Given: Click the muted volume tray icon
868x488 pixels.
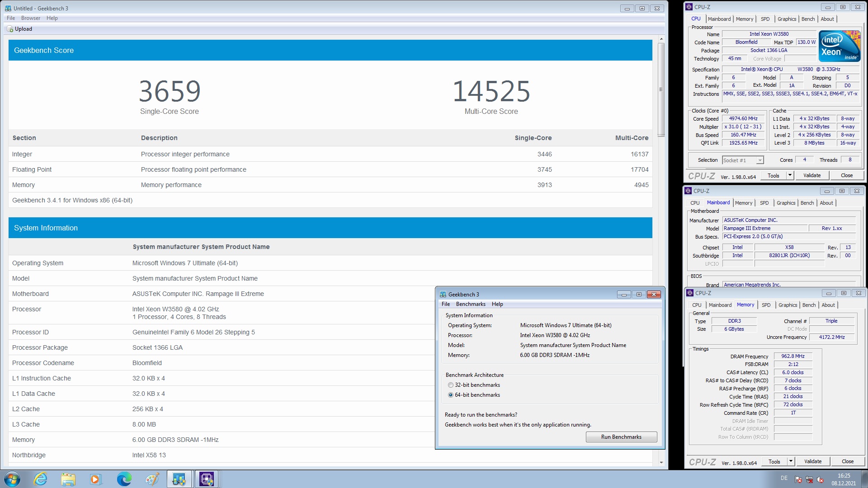Looking at the screenshot, I should click(x=820, y=479).
